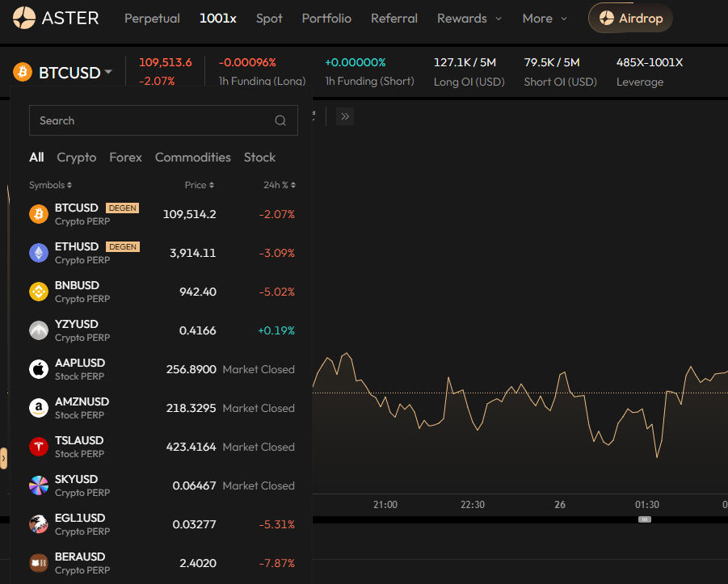Switch to the Commodities filter tab

tap(192, 158)
